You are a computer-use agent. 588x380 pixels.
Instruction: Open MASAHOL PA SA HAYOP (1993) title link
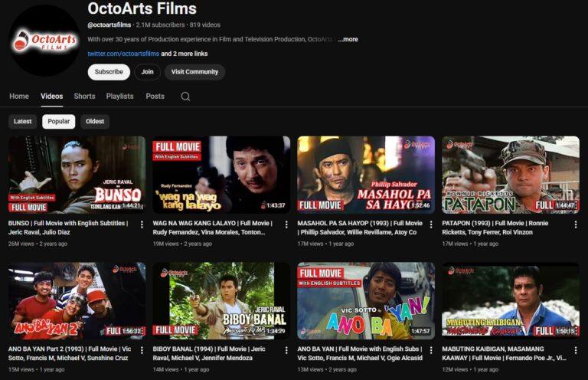tap(360, 228)
